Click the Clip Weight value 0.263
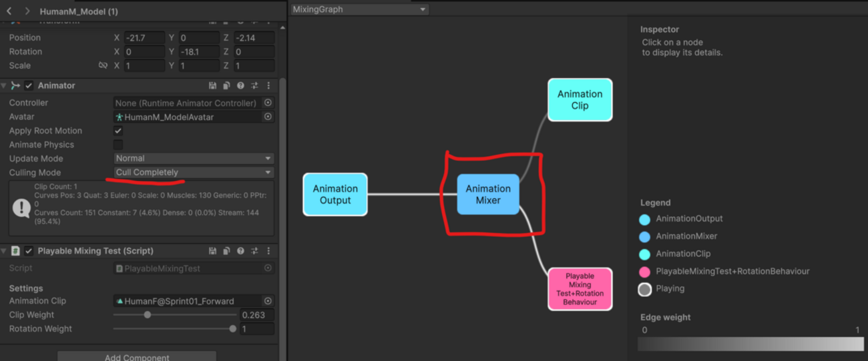Viewport: 868px width, 361px height. 257,315
